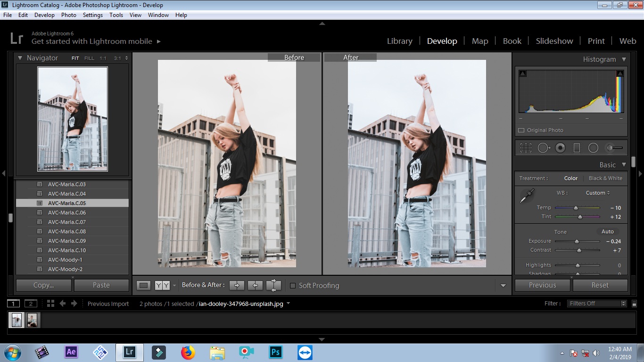
Task: Open Photoshop from the taskbar
Action: 275,352
